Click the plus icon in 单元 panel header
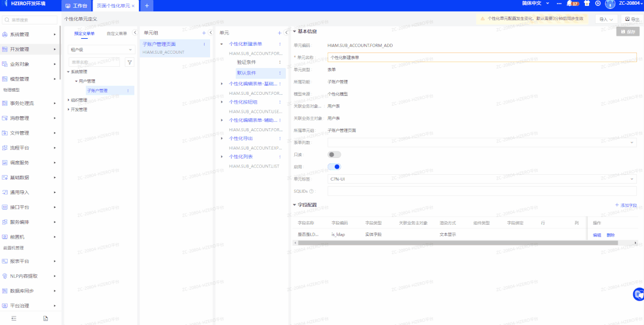 pos(279,33)
